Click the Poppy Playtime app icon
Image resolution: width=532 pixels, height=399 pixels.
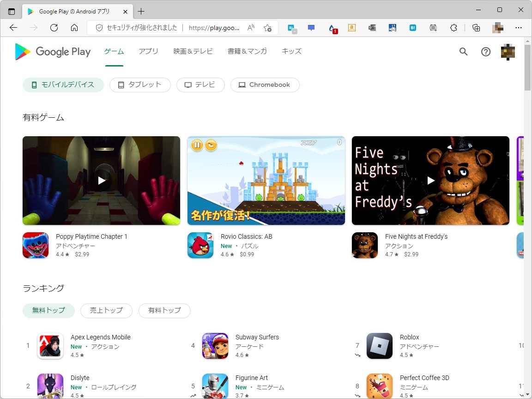pos(36,245)
